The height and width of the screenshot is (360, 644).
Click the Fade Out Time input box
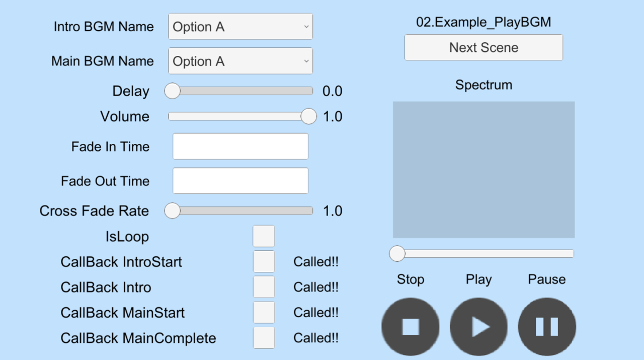(x=240, y=181)
